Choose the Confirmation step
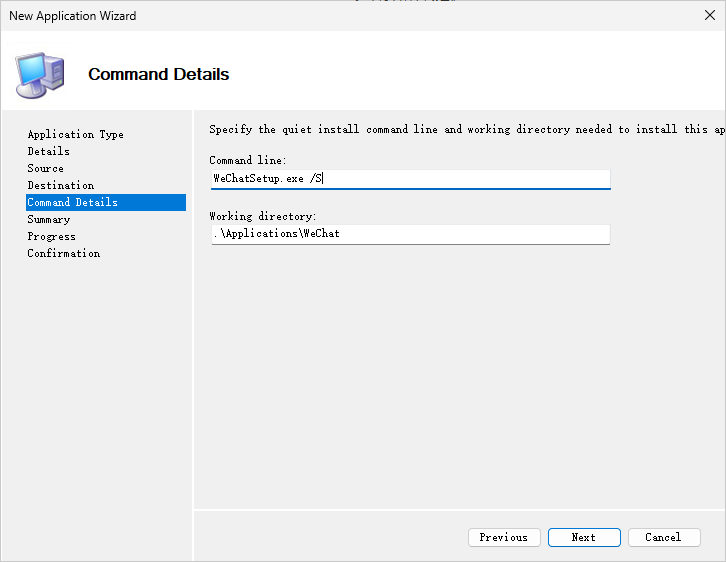Image resolution: width=726 pixels, height=562 pixels. [63, 253]
